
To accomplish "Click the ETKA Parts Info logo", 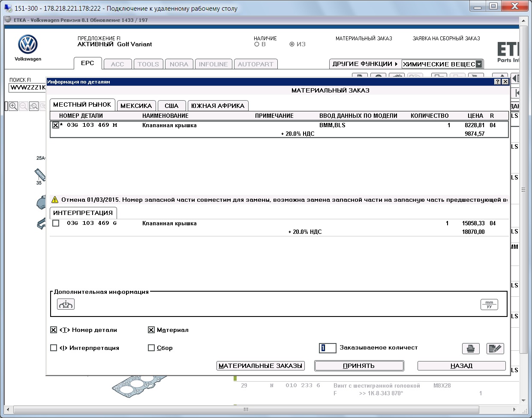I will coord(508,52).
